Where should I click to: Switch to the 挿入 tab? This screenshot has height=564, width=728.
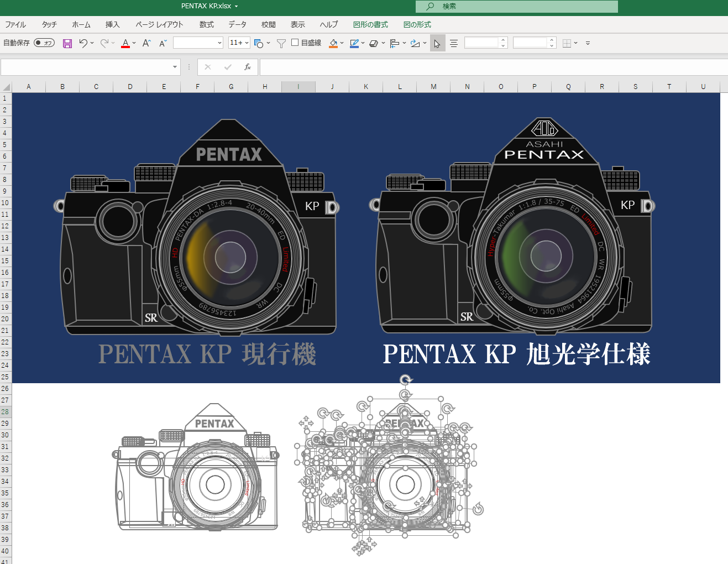coord(113,25)
